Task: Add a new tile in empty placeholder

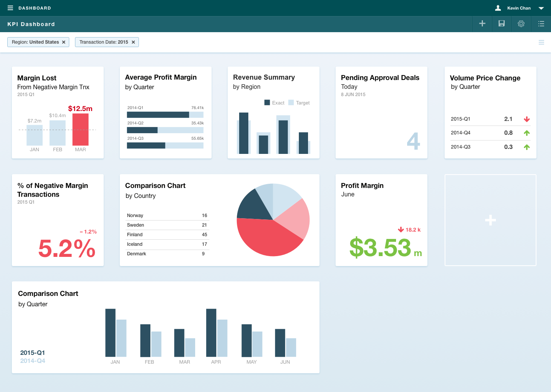Action: pos(490,220)
